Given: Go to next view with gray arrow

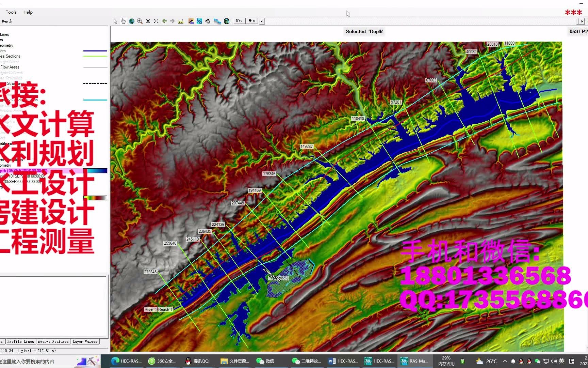Looking at the screenshot, I should pyautogui.click(x=173, y=21).
